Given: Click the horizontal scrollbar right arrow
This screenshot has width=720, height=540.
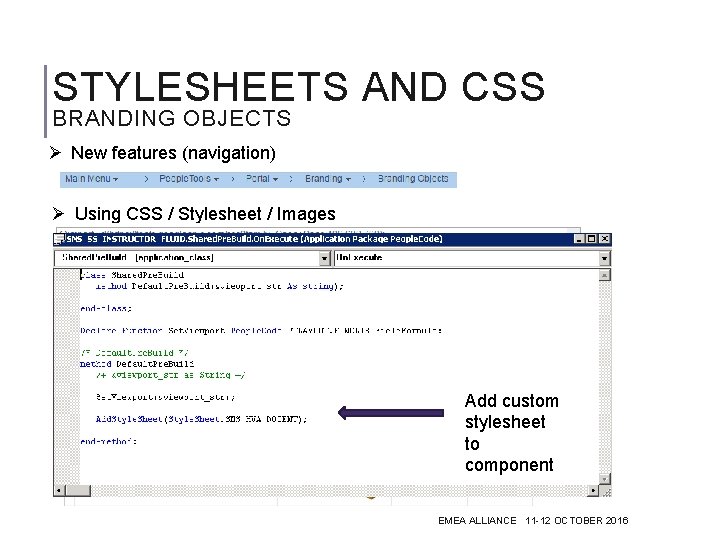Looking at the screenshot, I should [593, 491].
